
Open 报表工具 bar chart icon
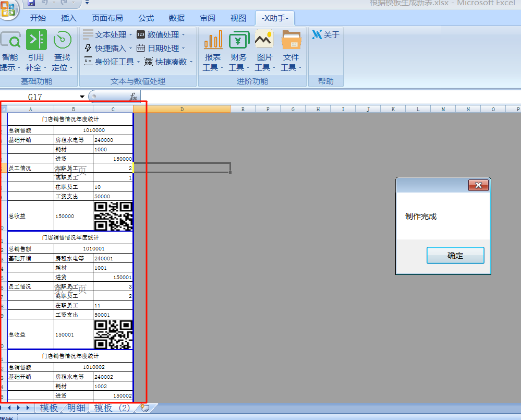pyautogui.click(x=213, y=40)
